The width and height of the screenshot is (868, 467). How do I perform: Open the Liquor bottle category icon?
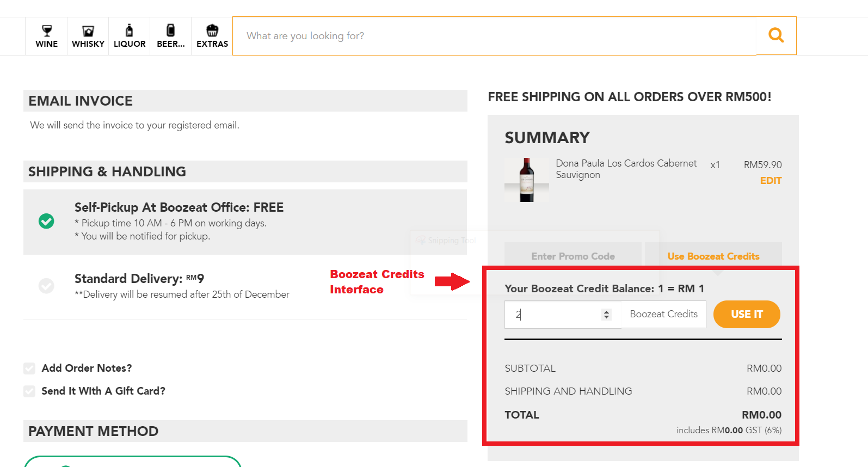tap(130, 30)
